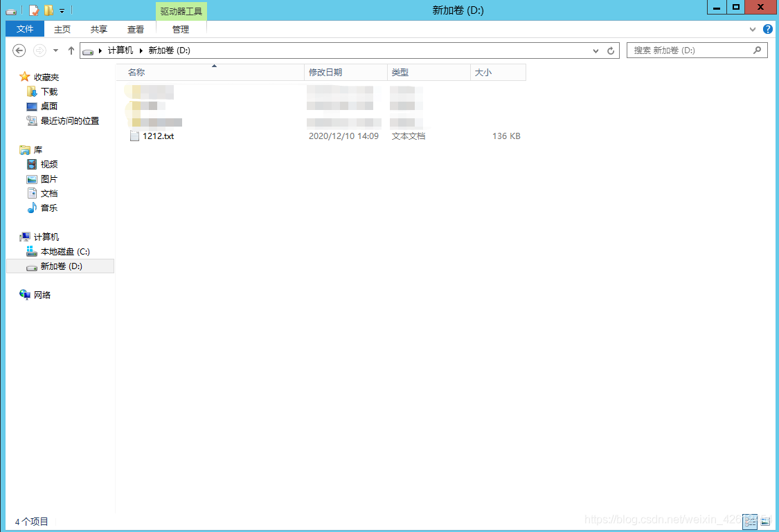779x532 pixels.
Task: Click the Help question mark icon
Action: coord(768,29)
